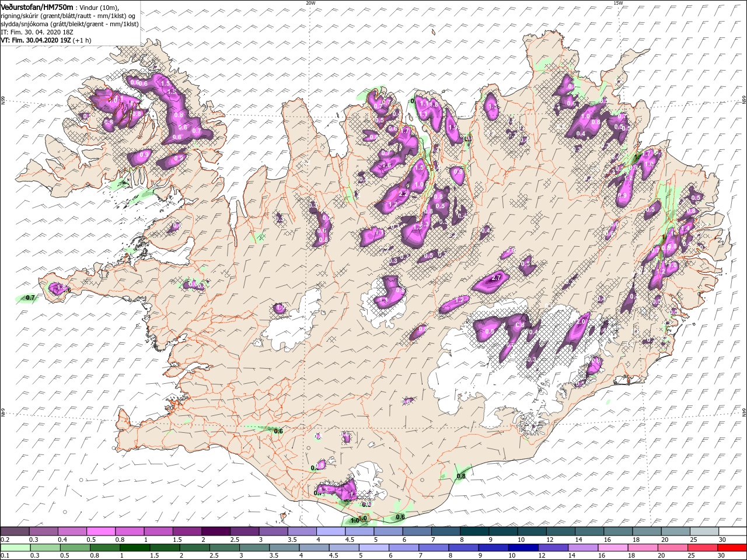Click the 15W longitude label
This screenshot has height=560, width=747.
tap(618, 3)
